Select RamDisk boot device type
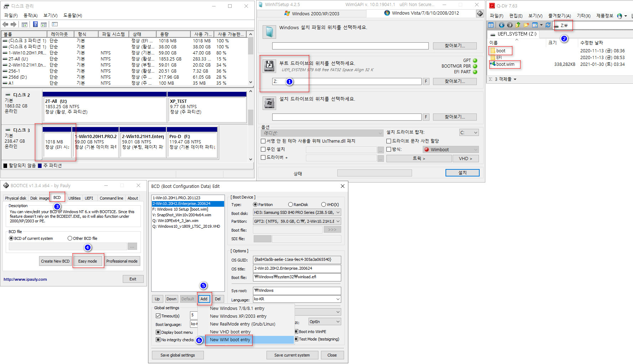Viewport: 633px width, 364px height. [290, 205]
